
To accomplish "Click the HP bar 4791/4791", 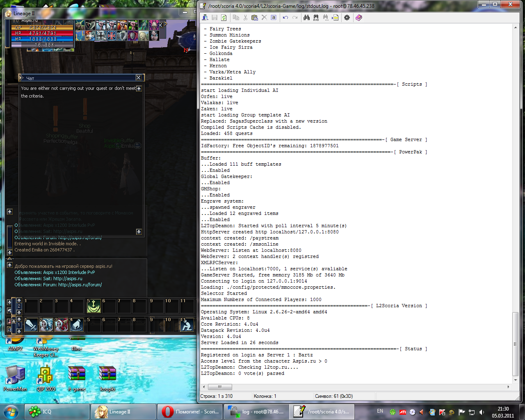I will click(43, 33).
